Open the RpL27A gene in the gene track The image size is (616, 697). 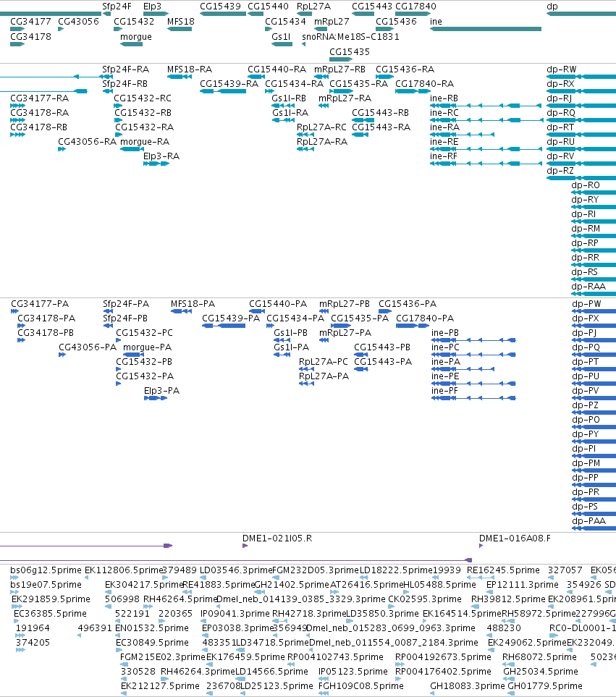[305, 14]
